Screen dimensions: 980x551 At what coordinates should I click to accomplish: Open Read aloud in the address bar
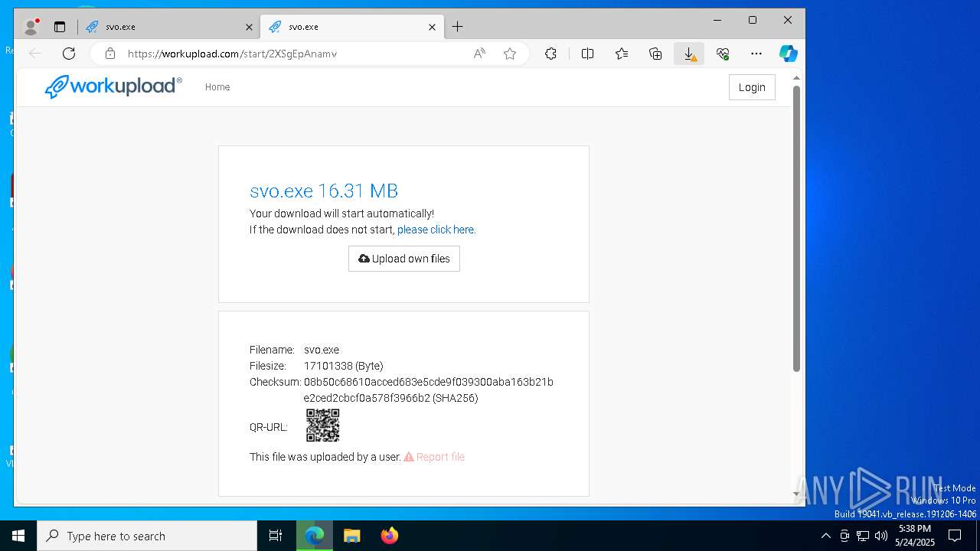tap(479, 54)
